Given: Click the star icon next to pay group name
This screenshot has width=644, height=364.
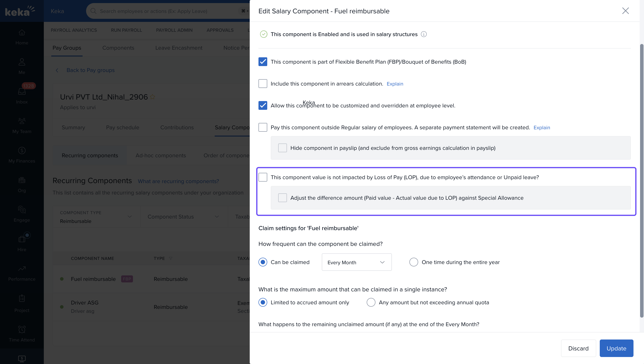Looking at the screenshot, I should (x=152, y=97).
